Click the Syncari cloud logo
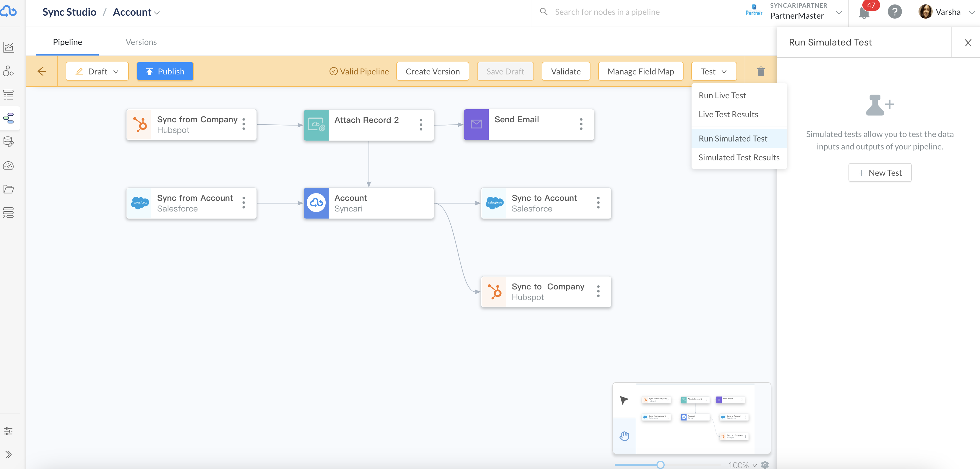The image size is (980, 469). pyautogui.click(x=8, y=12)
